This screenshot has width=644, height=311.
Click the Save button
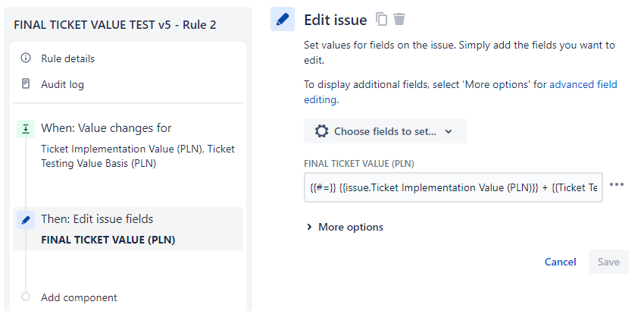(x=608, y=262)
